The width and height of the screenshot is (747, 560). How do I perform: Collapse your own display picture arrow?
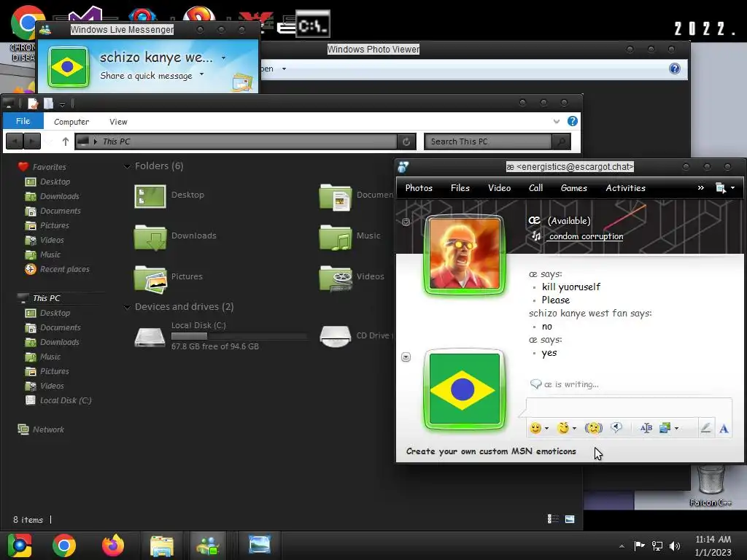point(406,357)
